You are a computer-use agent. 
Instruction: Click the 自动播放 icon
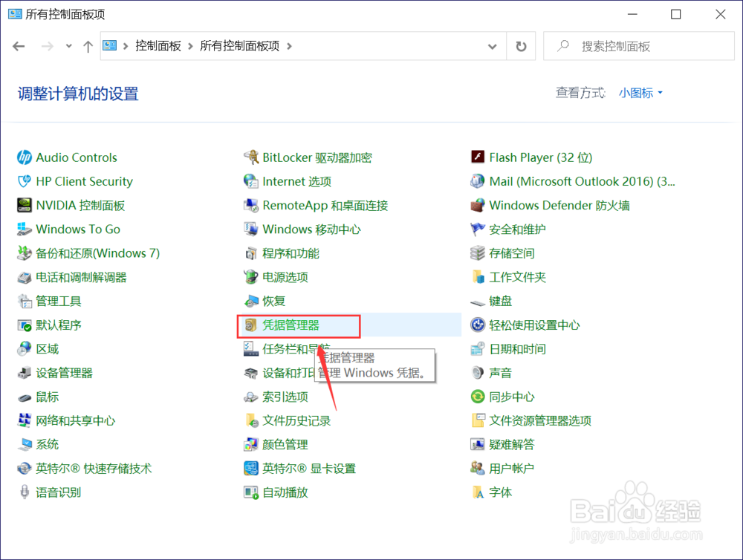pyautogui.click(x=250, y=492)
